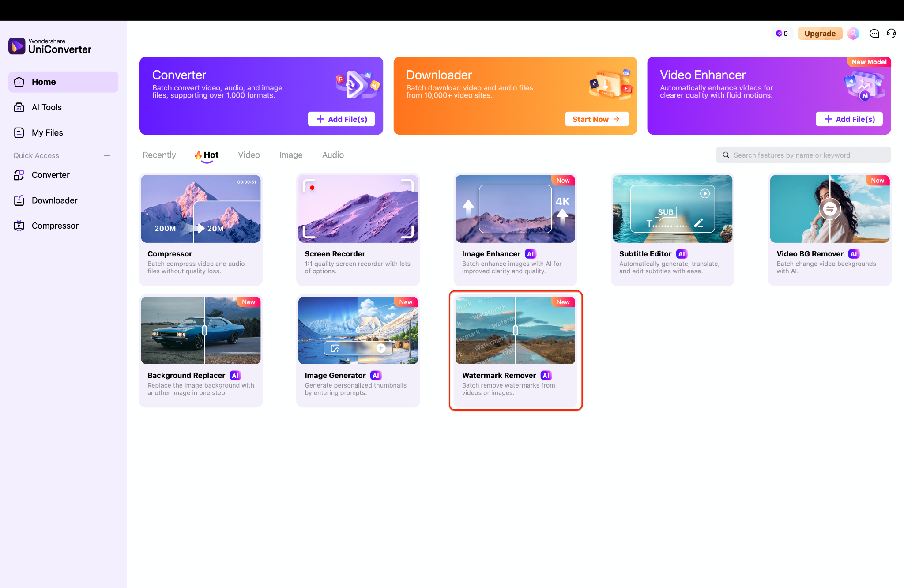The width and height of the screenshot is (904, 588).
Task: Click the Wondershare UniConverter logo icon
Action: (17, 46)
